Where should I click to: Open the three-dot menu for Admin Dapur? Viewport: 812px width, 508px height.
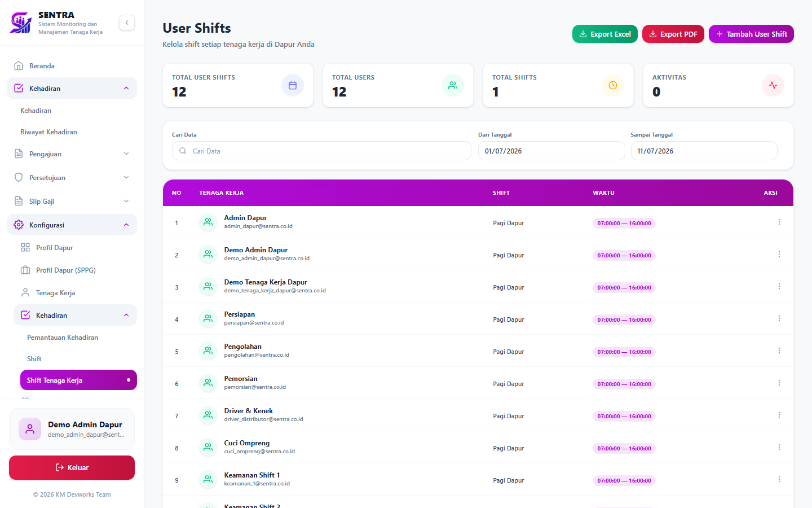click(779, 222)
